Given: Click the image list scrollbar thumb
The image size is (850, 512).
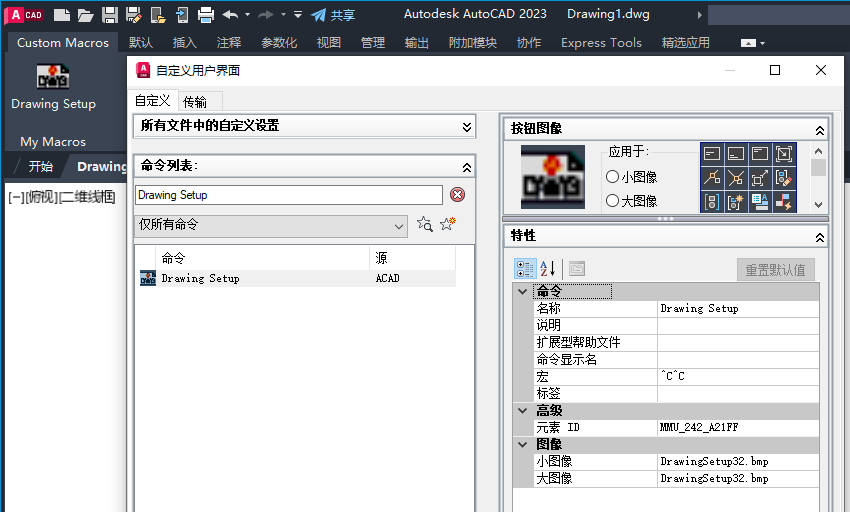Looking at the screenshot, I should pos(819,168).
